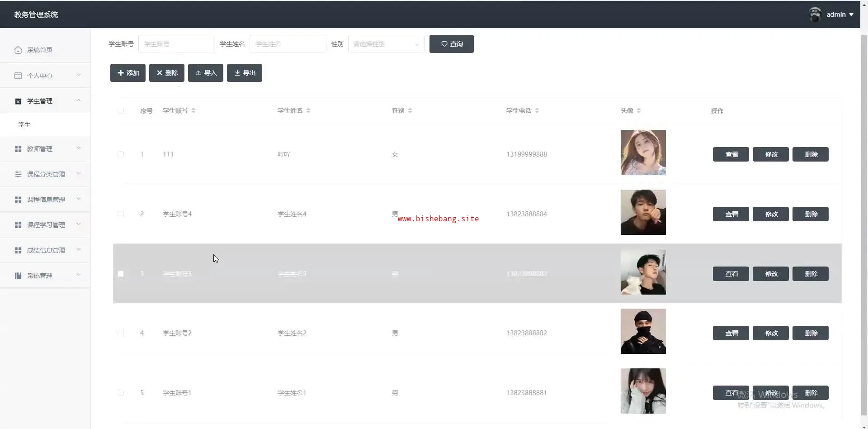Open the 课程分类管理 menu label

pyautogui.click(x=46, y=174)
